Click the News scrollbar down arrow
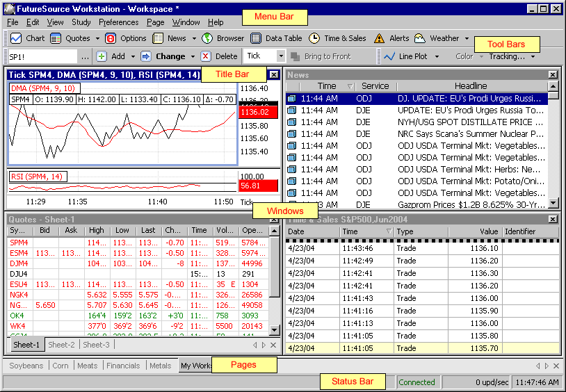The height and width of the screenshot is (392, 566). click(x=553, y=203)
